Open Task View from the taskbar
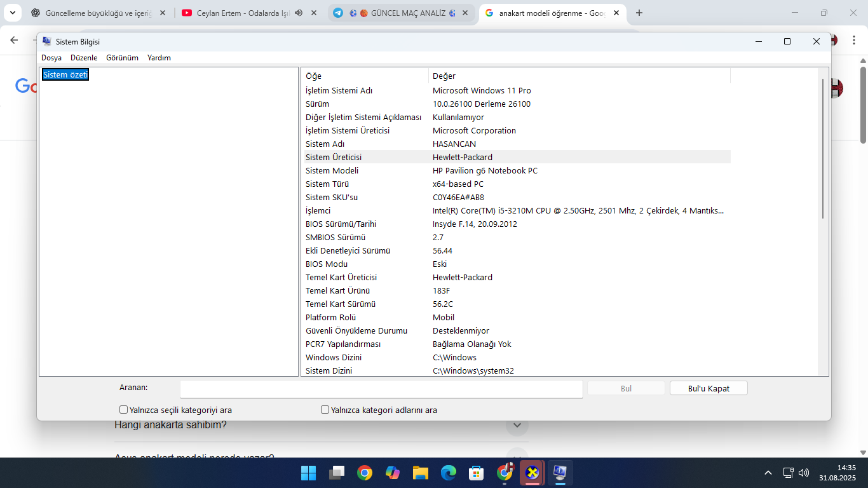The width and height of the screenshot is (868, 488). pos(336,473)
